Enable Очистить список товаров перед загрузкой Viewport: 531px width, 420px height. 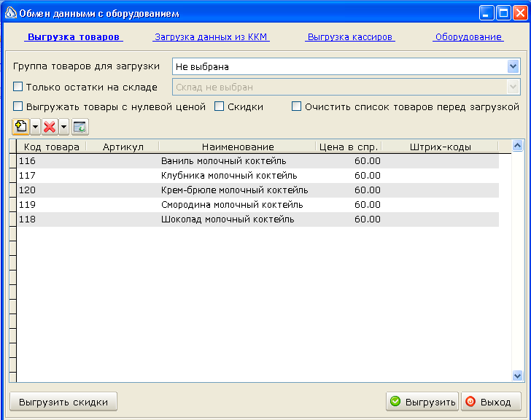[296, 106]
